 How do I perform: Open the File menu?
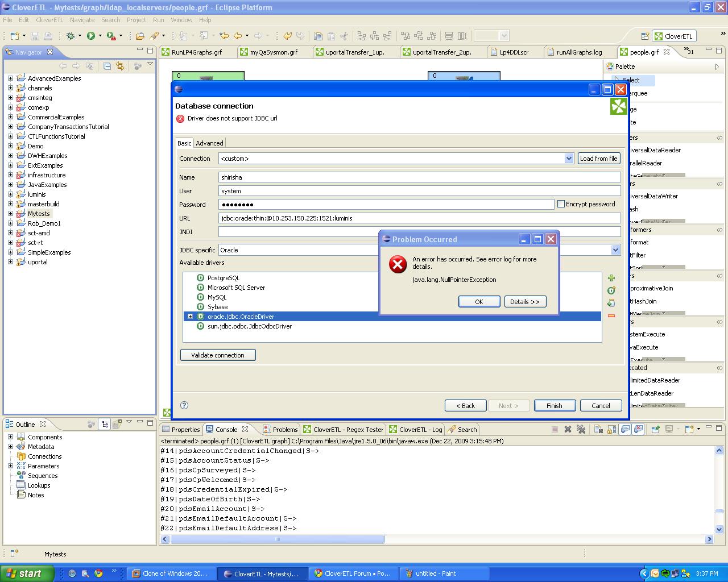[x=8, y=20]
